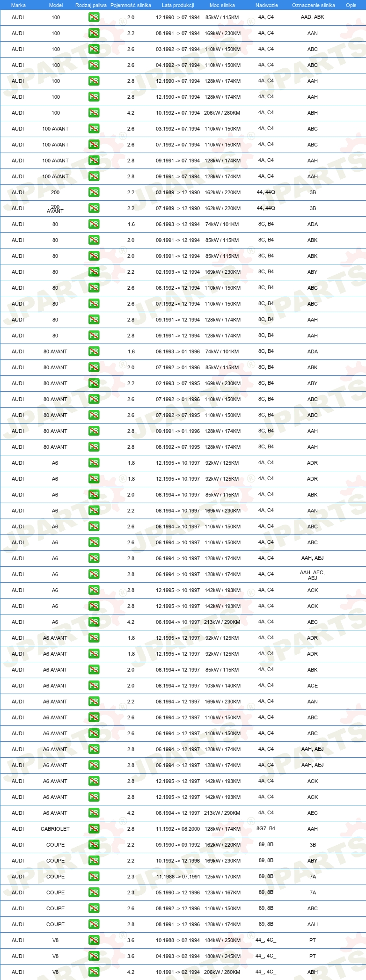Click fuel icon in CABRIOLET row
This screenshot has width=366, height=980.
point(94,829)
